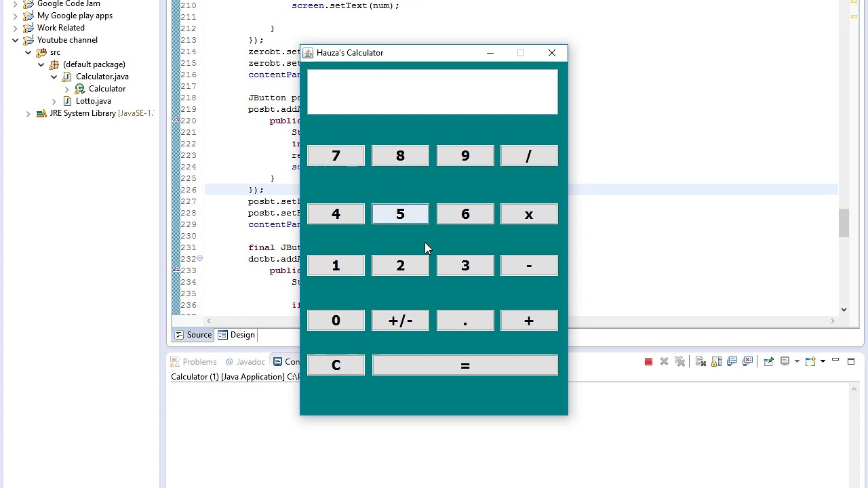The height and width of the screenshot is (488, 868).
Task: Click the green Calculator class icon
Action: click(x=80, y=89)
